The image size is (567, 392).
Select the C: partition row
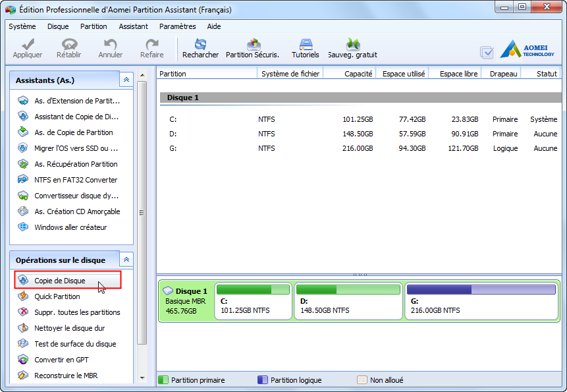[x=360, y=119]
